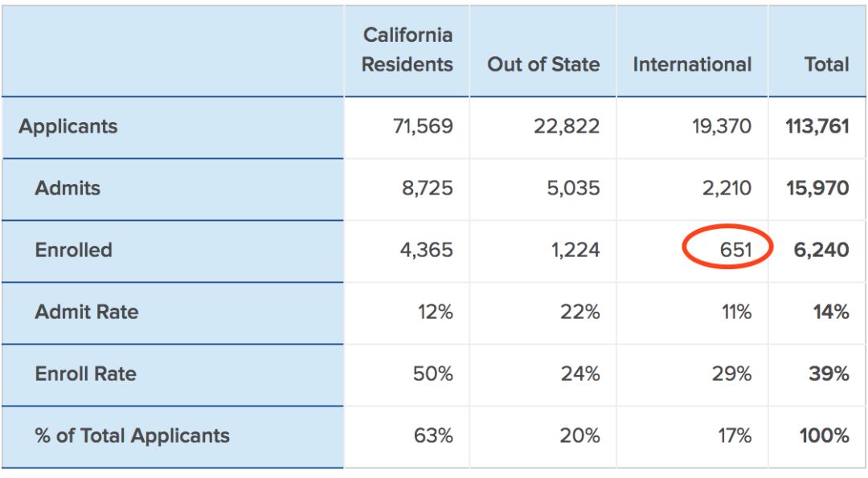This screenshot has width=868, height=478.
Task: Click the circled 651 enrolled value
Action: coord(735,250)
